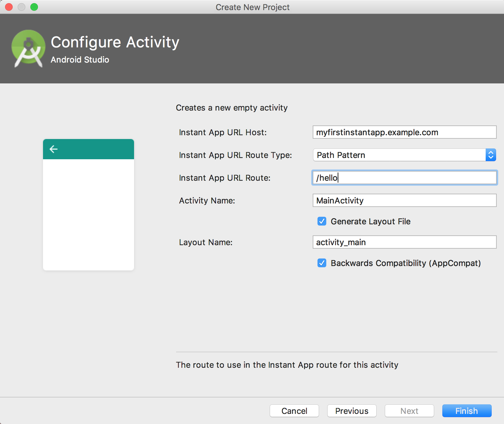The width and height of the screenshot is (504, 424).
Task: Edit the Activity Name field
Action: 404,200
